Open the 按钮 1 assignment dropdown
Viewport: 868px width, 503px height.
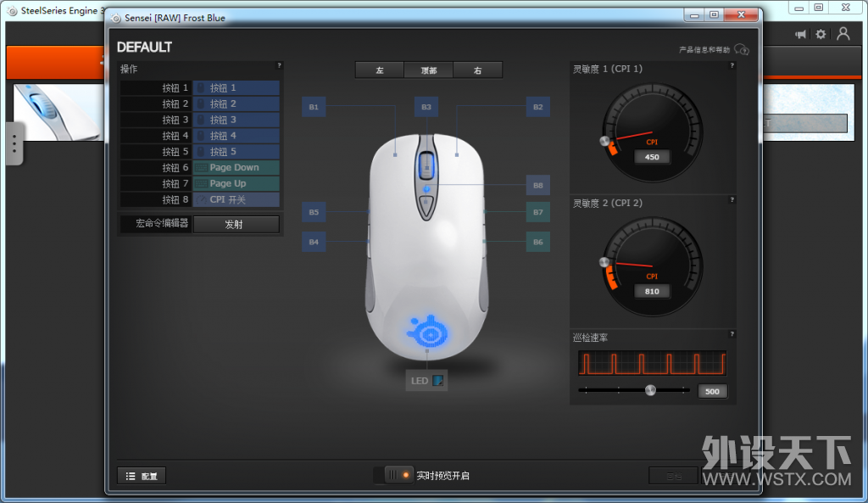pos(236,87)
